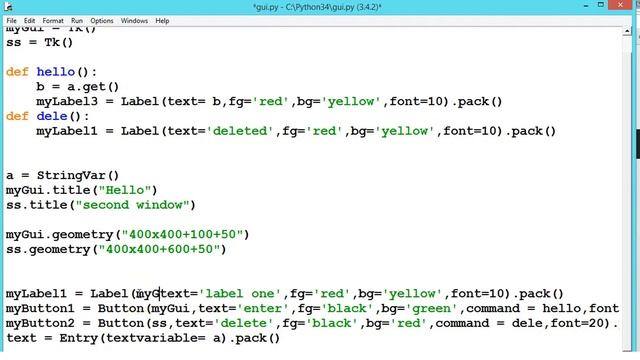Click the myButton2 Button line
Screen dimensions: 640x360
coord(312,323)
